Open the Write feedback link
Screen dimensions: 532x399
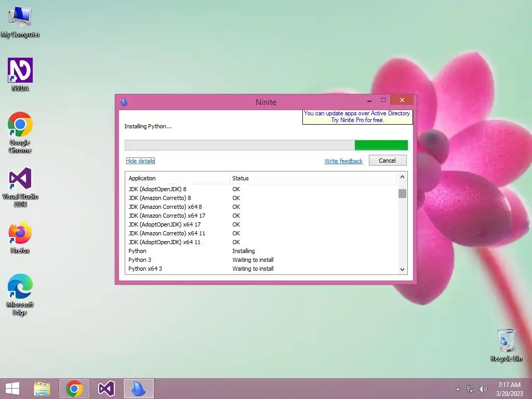[343, 161]
